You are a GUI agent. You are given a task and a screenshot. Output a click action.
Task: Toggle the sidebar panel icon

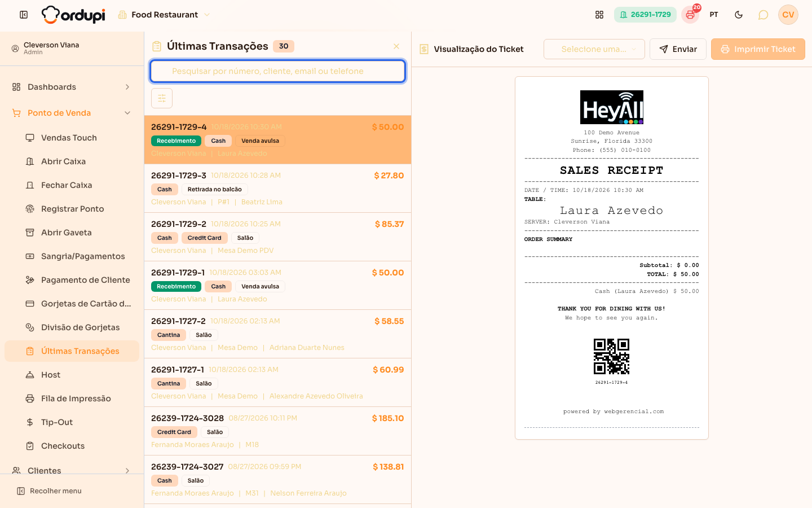tap(24, 15)
